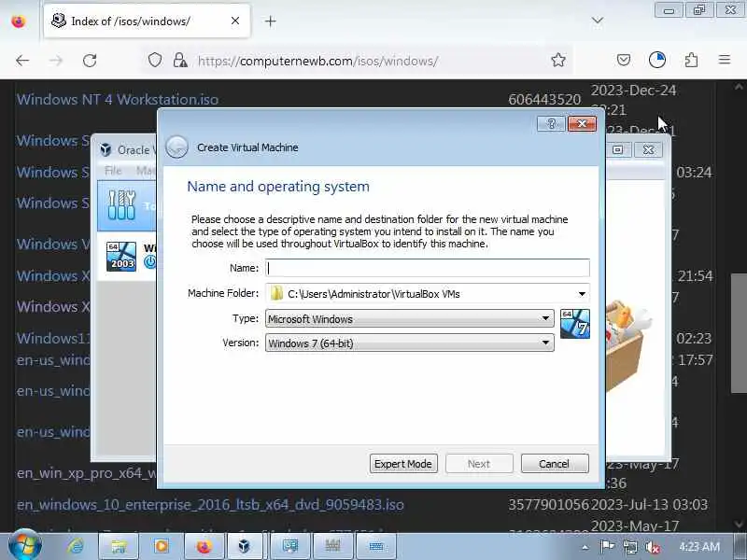Click en_windows_10_enterprise_2016_ltsb_x64_dvd_9059483.iso link

tap(210, 504)
